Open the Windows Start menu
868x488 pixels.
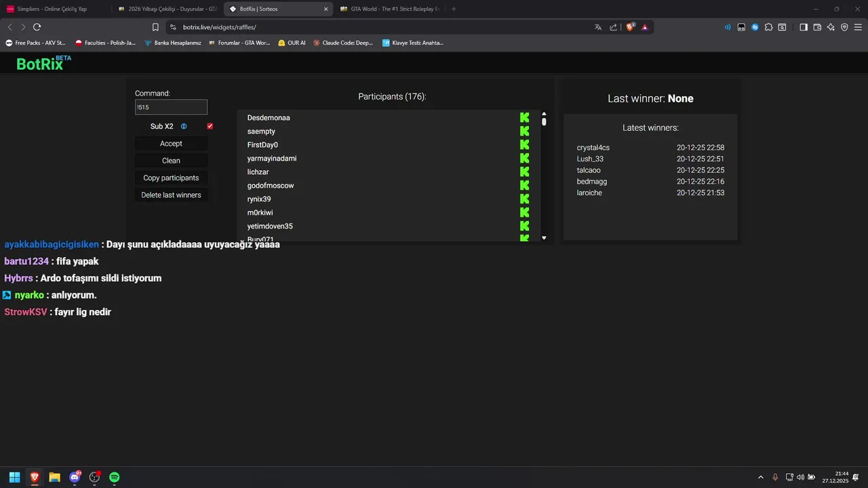14,477
